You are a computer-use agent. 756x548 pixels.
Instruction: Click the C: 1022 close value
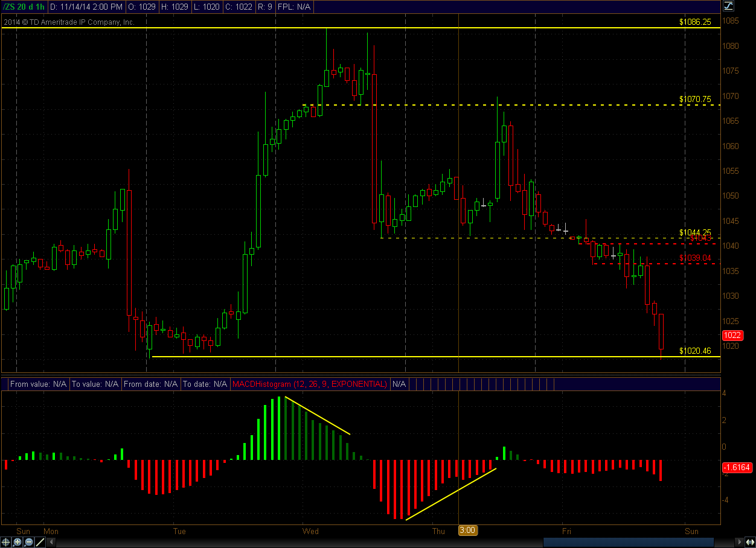240,7
